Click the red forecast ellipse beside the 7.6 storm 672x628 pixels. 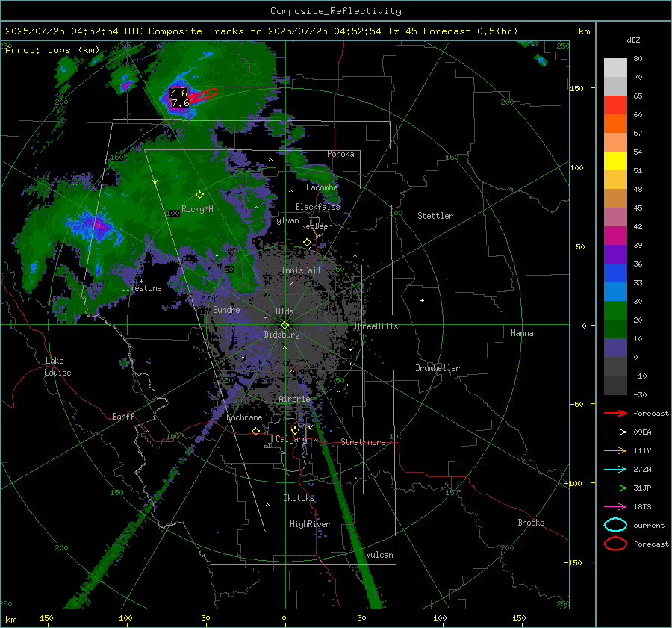tap(204, 95)
